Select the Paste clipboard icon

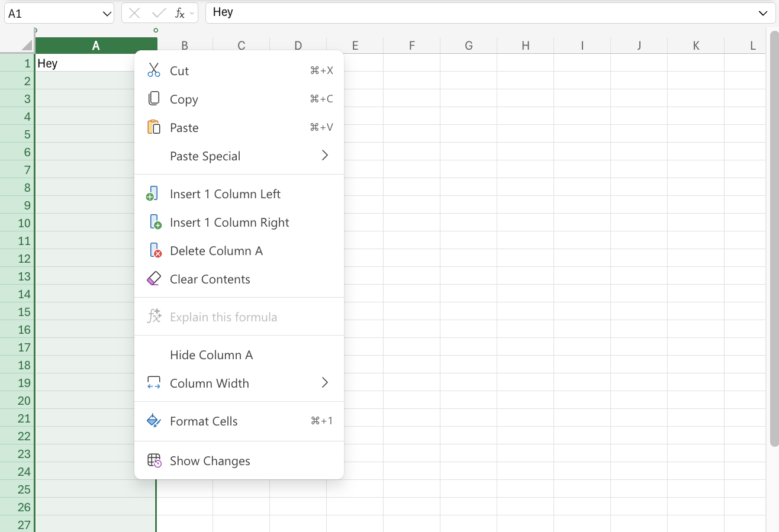click(154, 127)
